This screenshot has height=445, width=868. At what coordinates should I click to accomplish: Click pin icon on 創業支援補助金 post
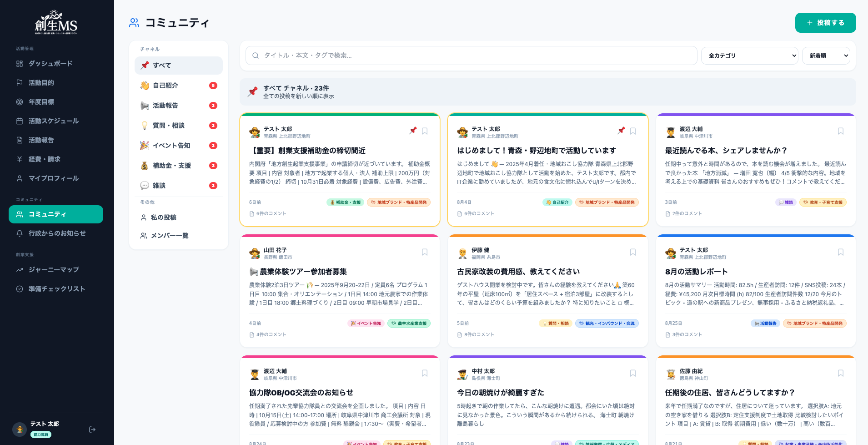[x=413, y=131]
